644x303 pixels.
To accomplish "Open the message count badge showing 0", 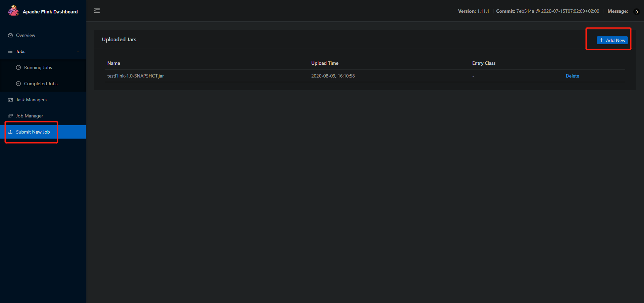I will (636, 12).
